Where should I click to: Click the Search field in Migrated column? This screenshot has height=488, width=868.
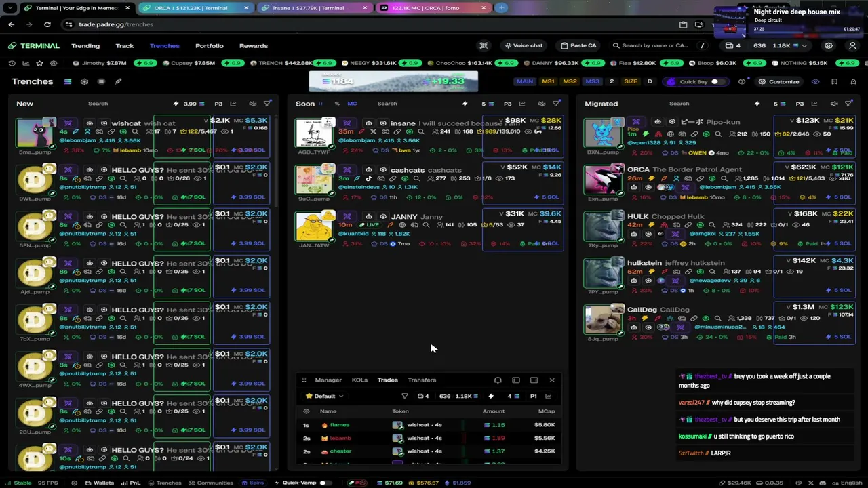point(679,104)
